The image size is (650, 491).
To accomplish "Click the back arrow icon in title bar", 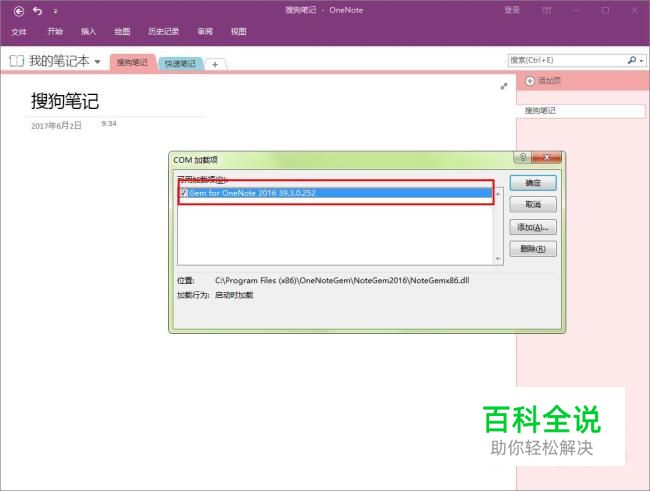I will tap(19, 11).
